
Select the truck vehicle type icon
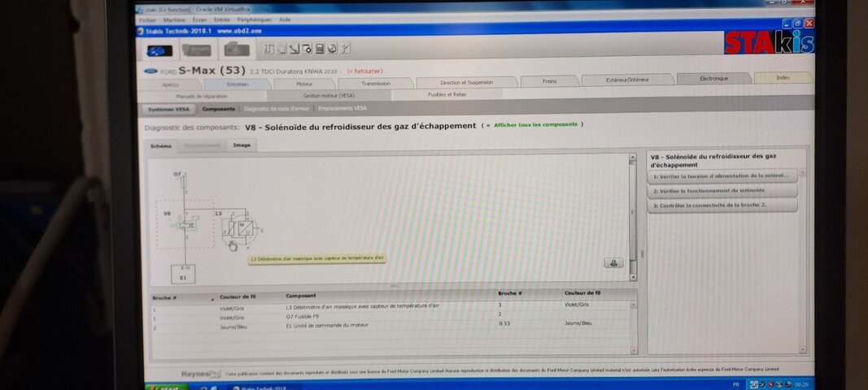pyautogui.click(x=197, y=50)
